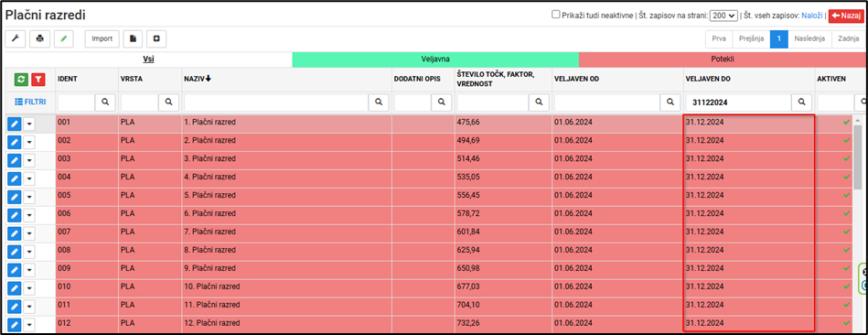Image resolution: width=868 pixels, height=335 pixels.
Task: Edit row 001 with the pencil icon
Action: [15, 124]
